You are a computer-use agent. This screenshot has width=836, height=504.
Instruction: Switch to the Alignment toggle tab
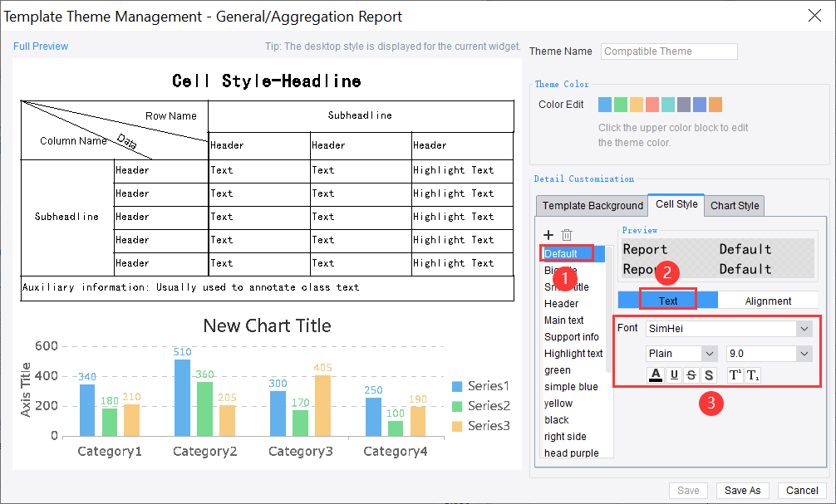pyautogui.click(x=768, y=300)
